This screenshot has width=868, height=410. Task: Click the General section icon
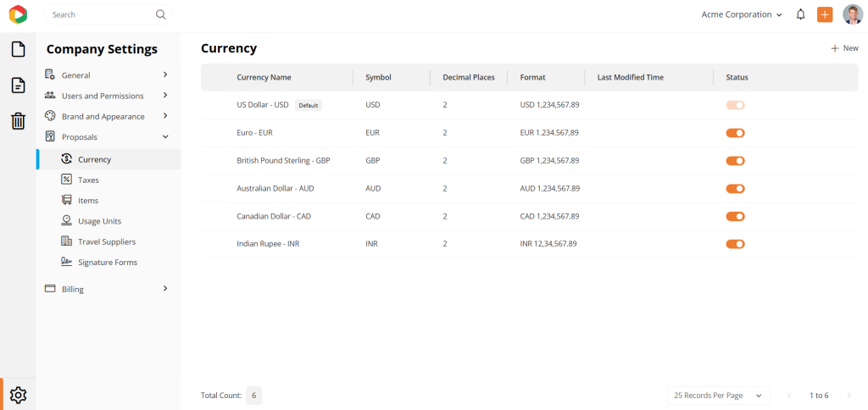coord(50,75)
